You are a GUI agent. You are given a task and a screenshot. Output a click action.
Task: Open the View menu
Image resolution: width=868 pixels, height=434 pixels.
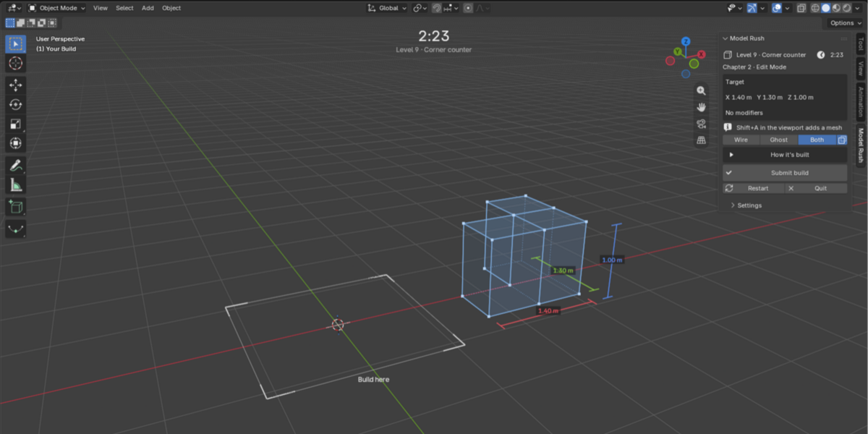tap(101, 8)
